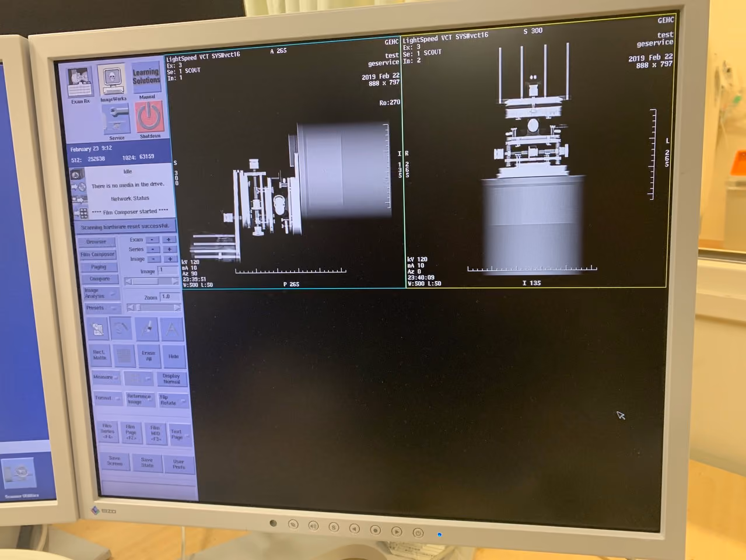This screenshot has height=560, width=746.
Task: Click the 'Network Status' text
Action: [130, 198]
